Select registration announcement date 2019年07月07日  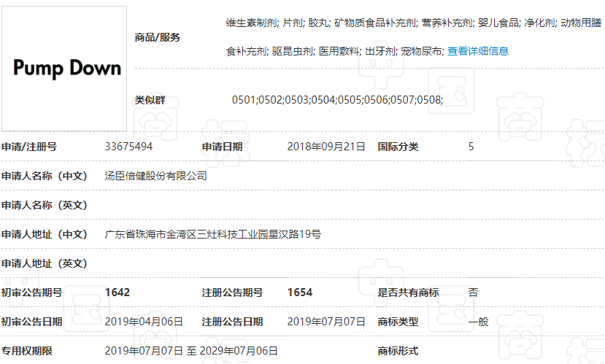326,322
